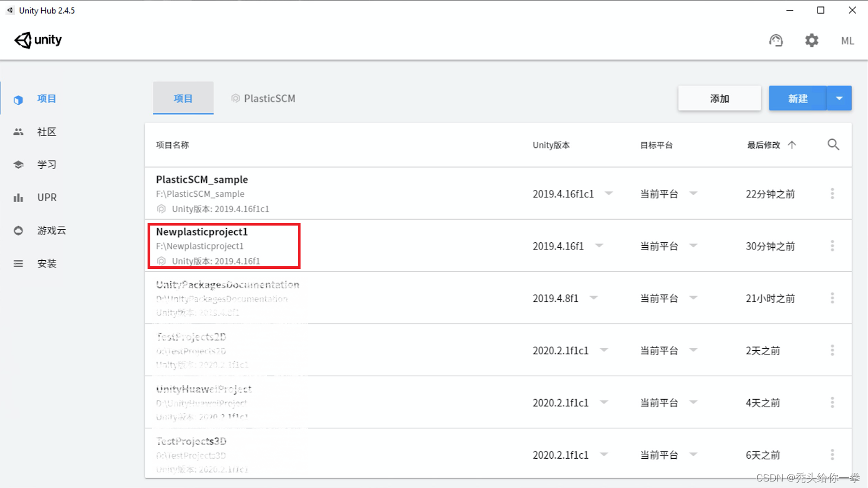868x488 pixels.
Task: Open settings gear icon
Action: point(812,41)
